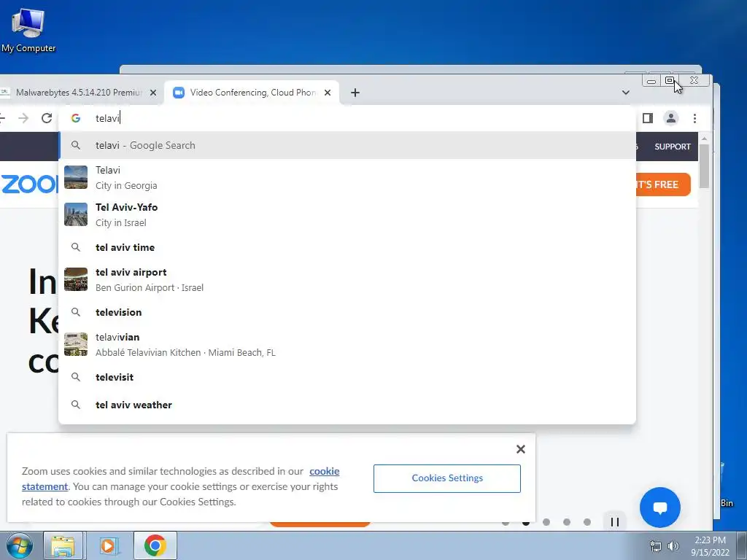Image resolution: width=747 pixels, height=560 pixels.
Task: Choose tel aviv airport suggestion
Action: click(347, 279)
